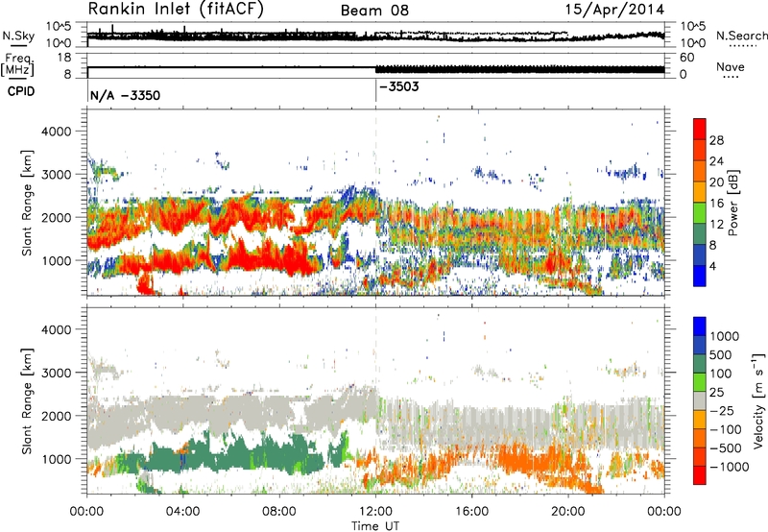Image resolution: width=768 pixels, height=532 pixels.
Task: Click the '20:00' time tick label
Action: point(568,512)
